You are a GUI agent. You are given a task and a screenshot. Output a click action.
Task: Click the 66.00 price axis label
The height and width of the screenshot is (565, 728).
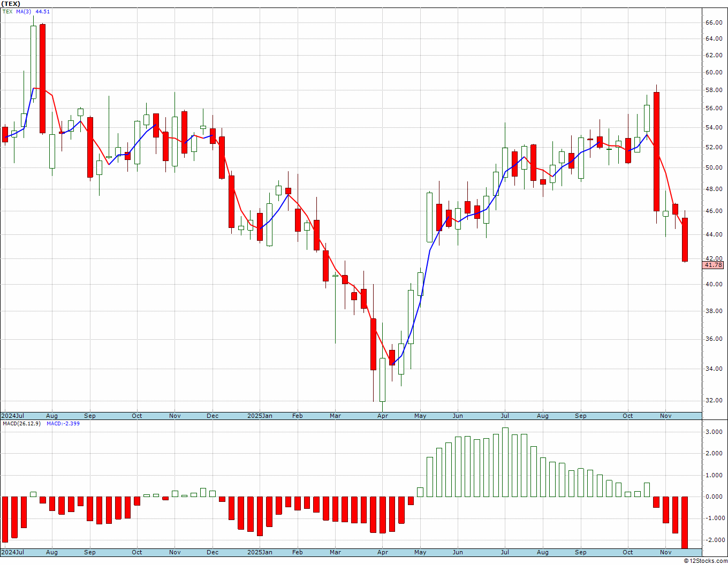714,22
